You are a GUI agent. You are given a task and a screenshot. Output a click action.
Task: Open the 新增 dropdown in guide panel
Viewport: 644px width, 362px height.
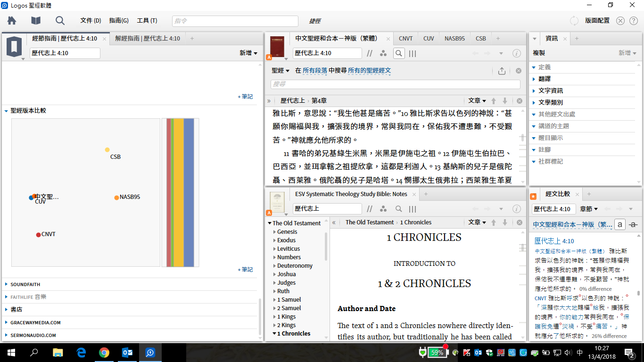pos(248,53)
